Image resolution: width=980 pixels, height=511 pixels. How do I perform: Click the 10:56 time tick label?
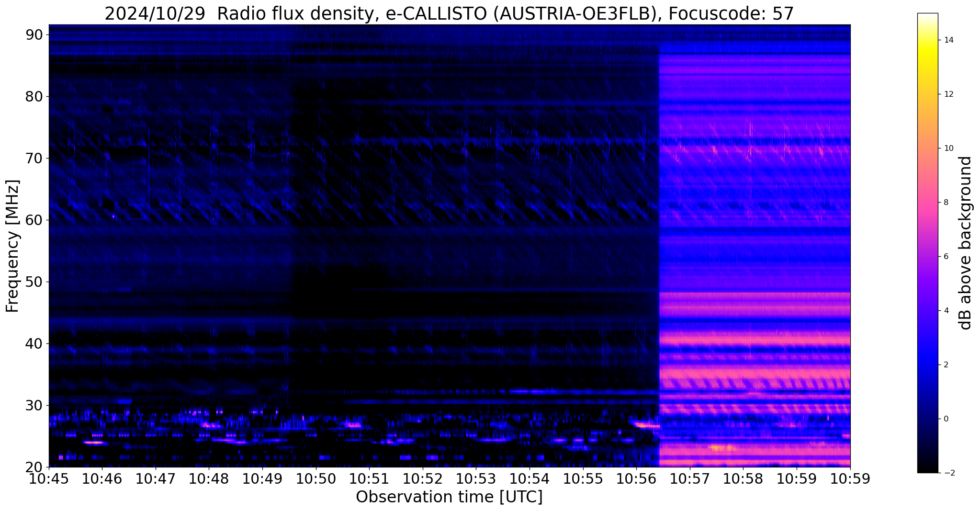[637, 478]
